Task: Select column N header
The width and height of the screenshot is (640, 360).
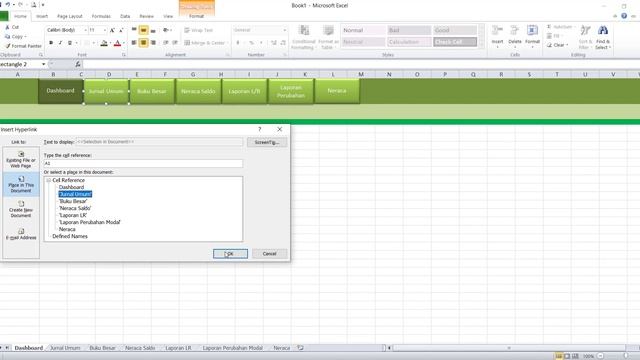Action: click(x=389, y=74)
